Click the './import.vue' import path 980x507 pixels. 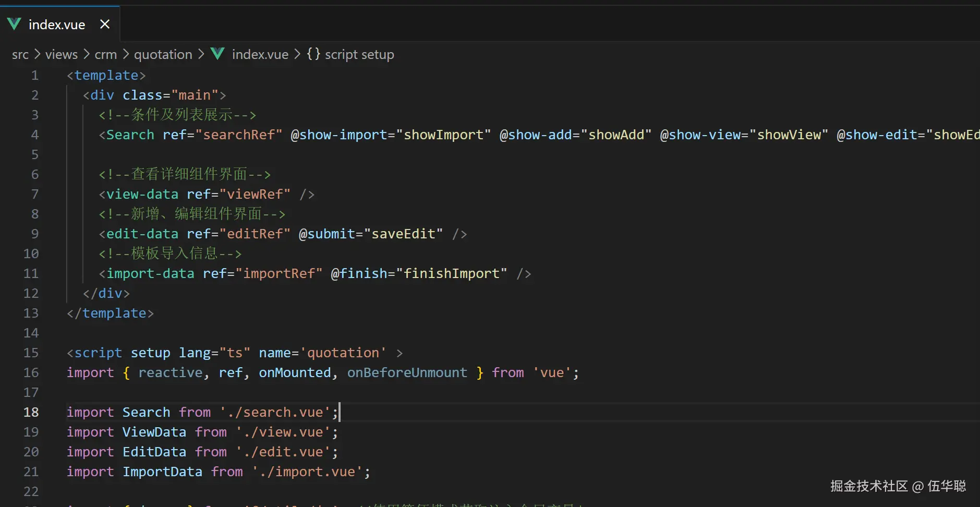click(307, 472)
